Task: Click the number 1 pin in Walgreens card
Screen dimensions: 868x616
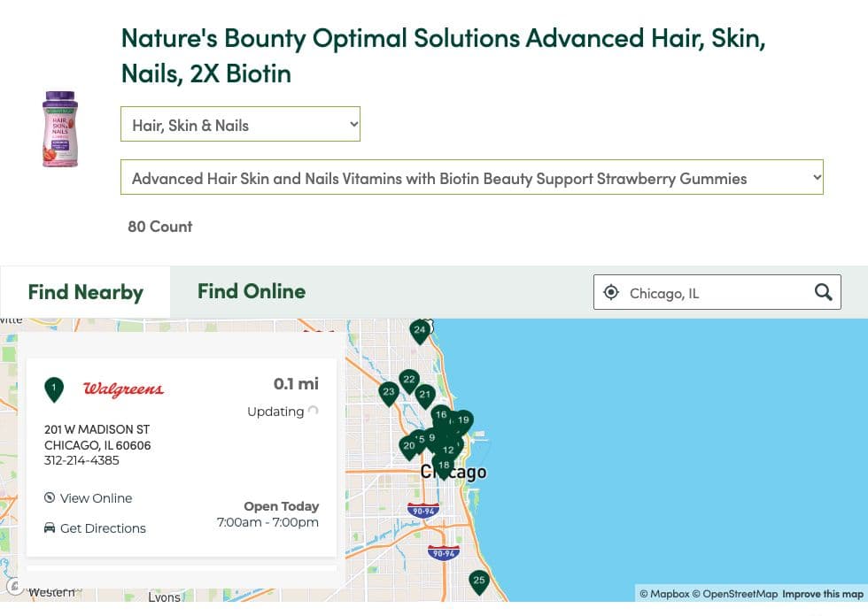Action: click(54, 389)
